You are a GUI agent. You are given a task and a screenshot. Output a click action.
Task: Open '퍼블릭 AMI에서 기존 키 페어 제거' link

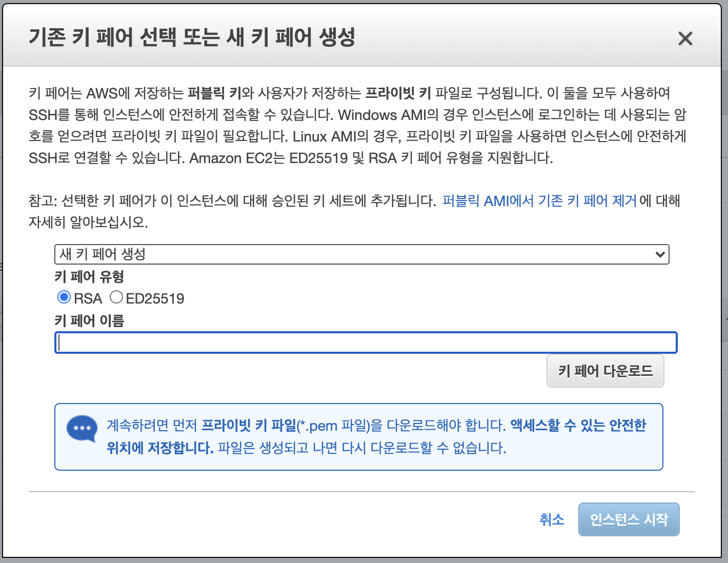(x=539, y=200)
